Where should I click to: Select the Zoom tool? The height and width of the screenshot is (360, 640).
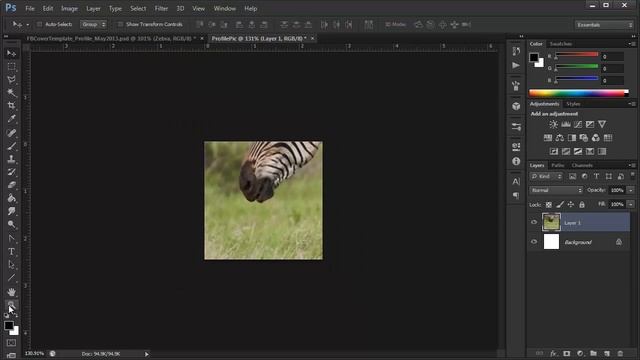pos(11,305)
